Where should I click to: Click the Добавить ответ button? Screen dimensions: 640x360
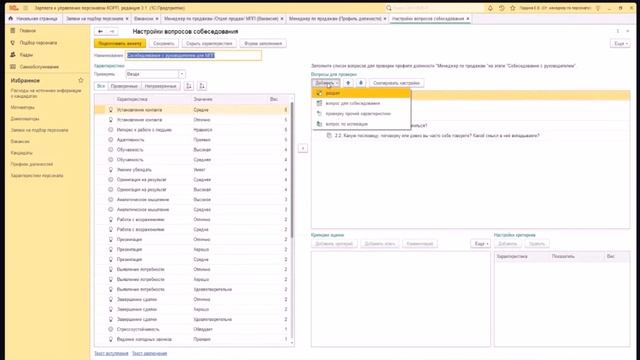coord(380,244)
